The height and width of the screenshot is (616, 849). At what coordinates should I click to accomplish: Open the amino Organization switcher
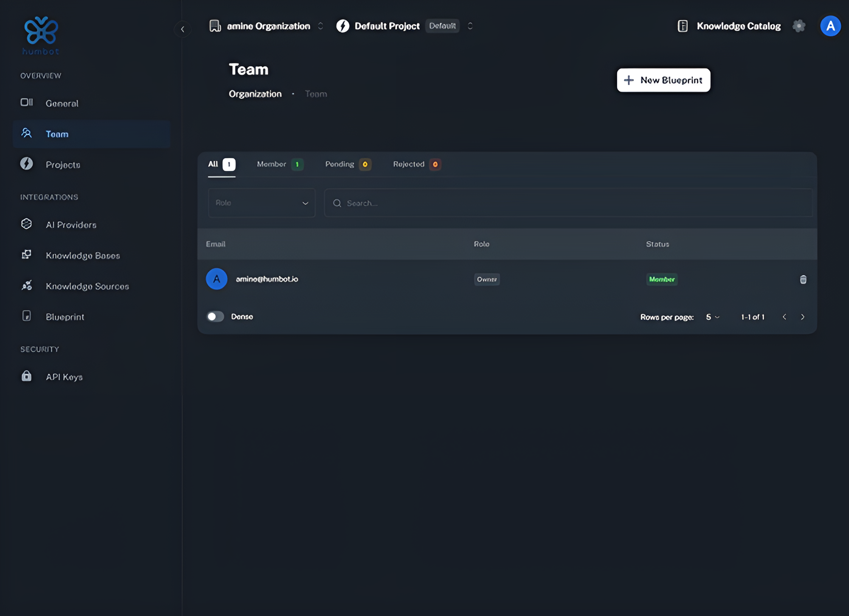(268, 26)
